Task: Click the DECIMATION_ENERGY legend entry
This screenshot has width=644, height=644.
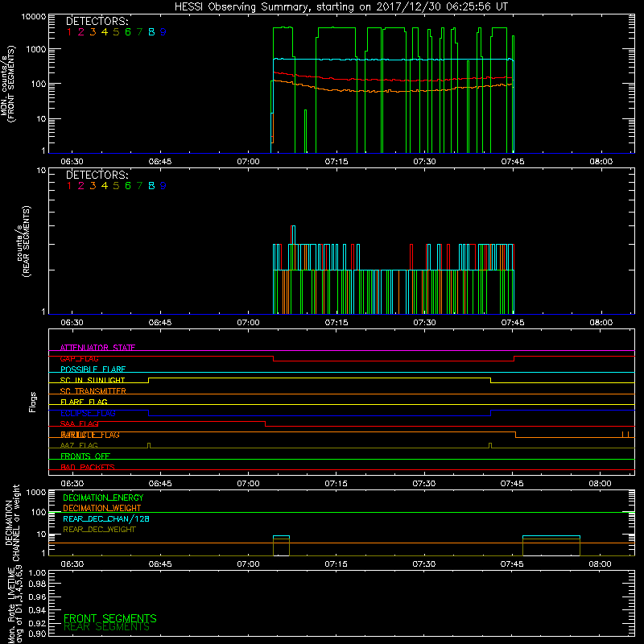Action: (x=103, y=497)
